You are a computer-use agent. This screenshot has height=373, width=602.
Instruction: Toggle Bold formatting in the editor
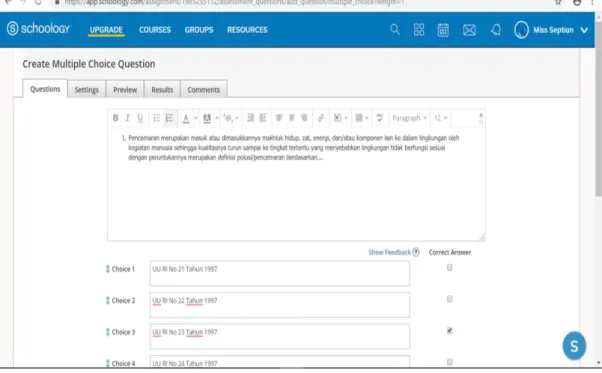pos(115,118)
